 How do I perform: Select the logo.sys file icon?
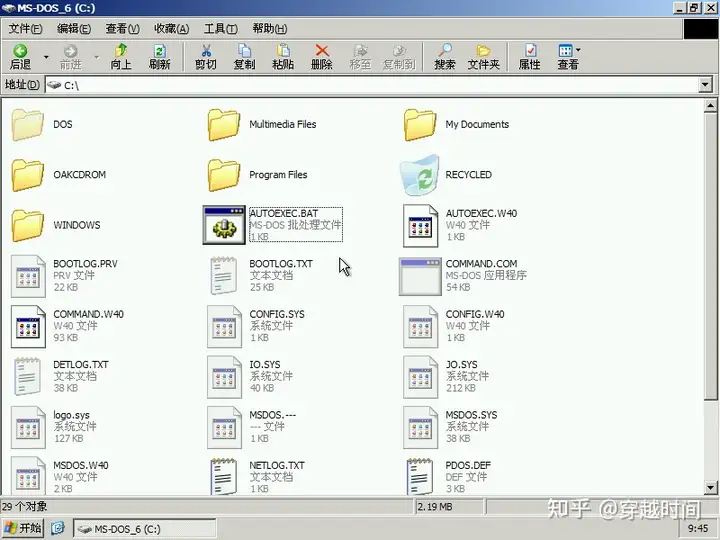(x=28, y=428)
